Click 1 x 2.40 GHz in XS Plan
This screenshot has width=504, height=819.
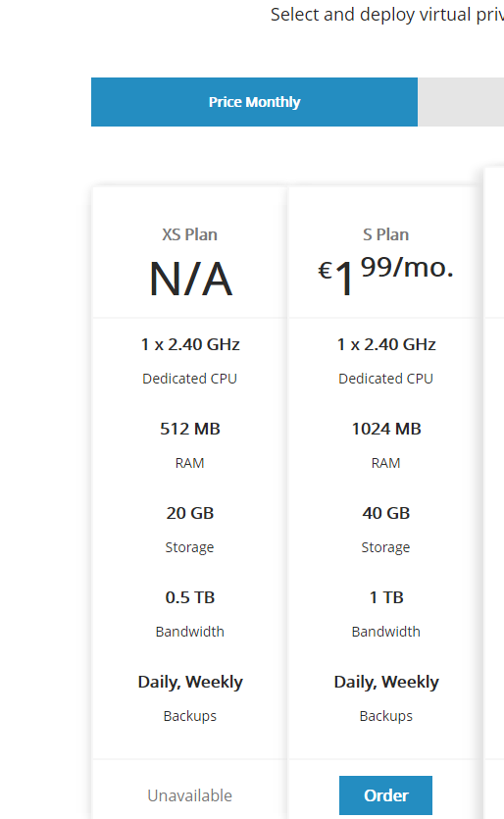[190, 344]
